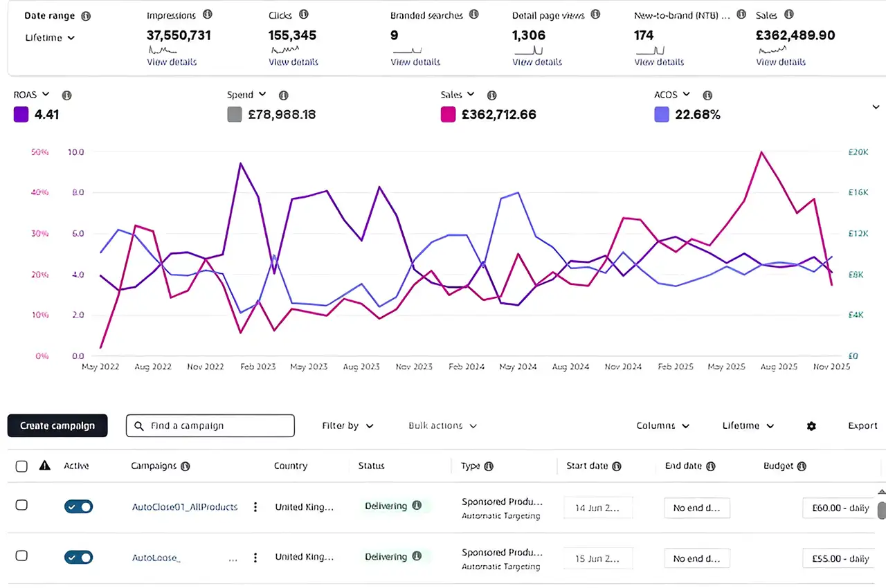This screenshot has width=886, height=588.
Task: Toggle the AutoClose01_AllProducts campaign active switch
Action: pyautogui.click(x=78, y=506)
